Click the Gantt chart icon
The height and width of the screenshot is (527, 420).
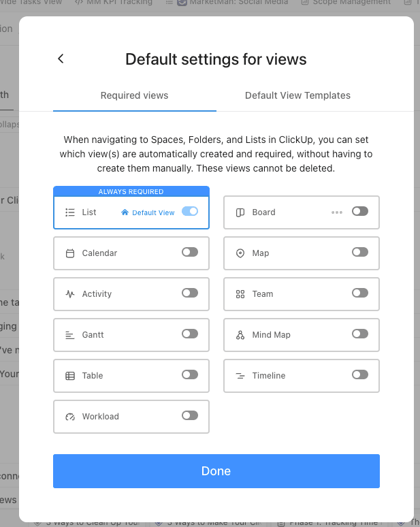click(70, 335)
